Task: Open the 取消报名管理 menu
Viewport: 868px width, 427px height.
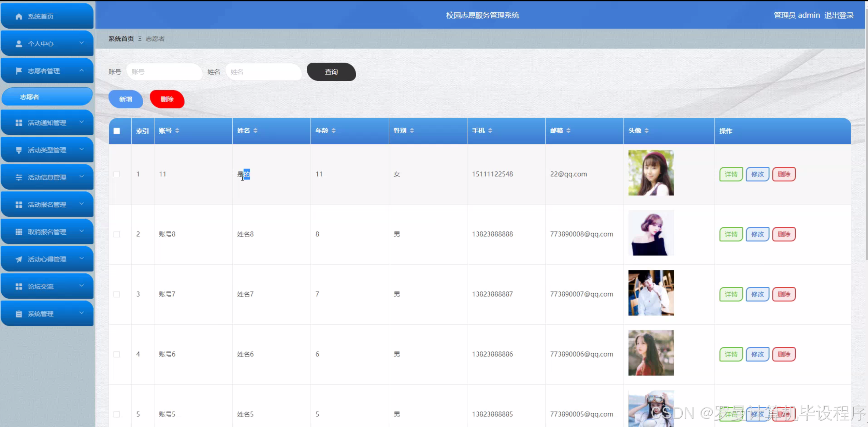Action: tap(47, 232)
